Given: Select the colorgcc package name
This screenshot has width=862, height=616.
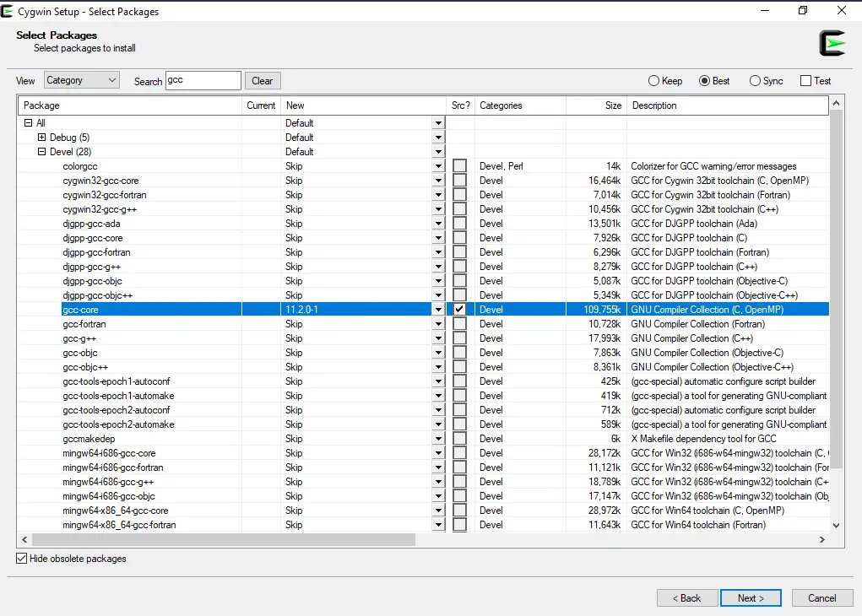Looking at the screenshot, I should (80, 166).
